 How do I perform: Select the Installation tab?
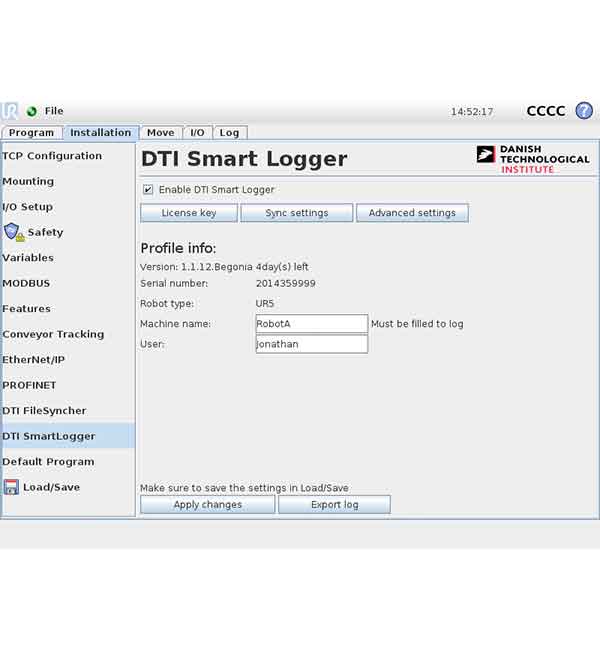101,133
